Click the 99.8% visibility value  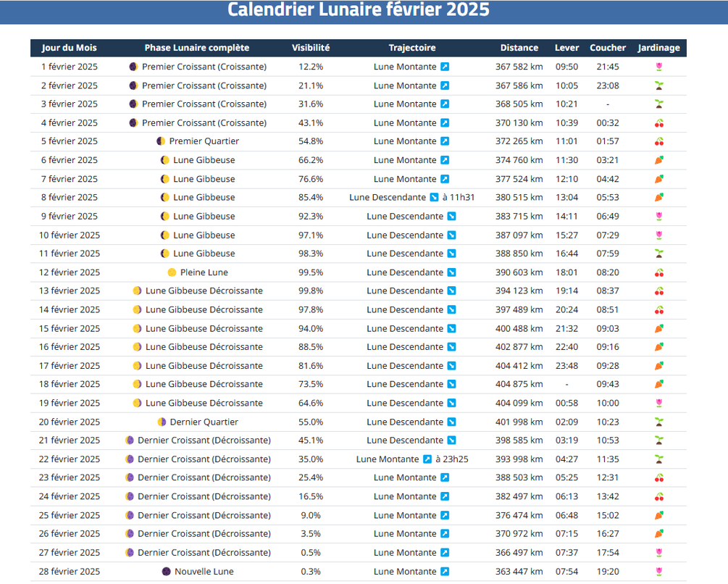pyautogui.click(x=311, y=291)
